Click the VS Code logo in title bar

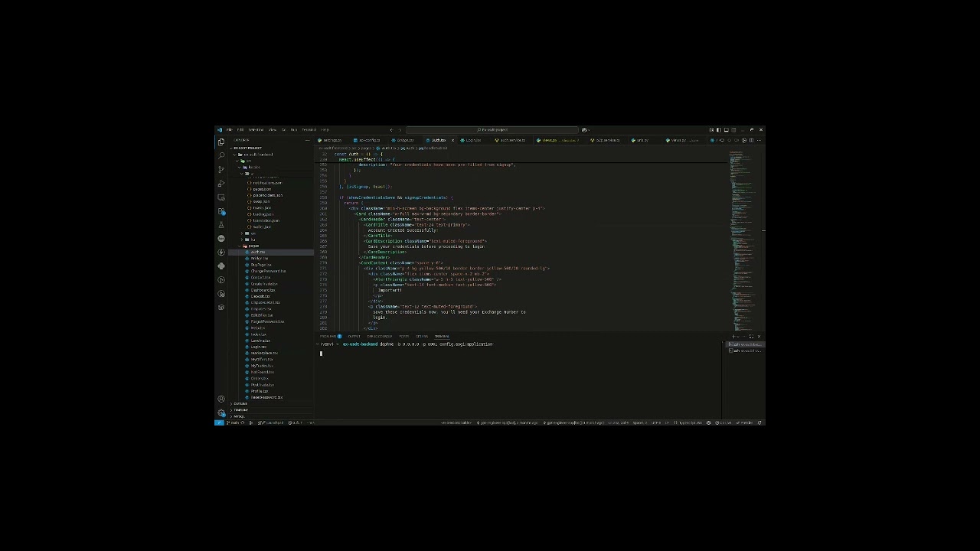tap(220, 130)
